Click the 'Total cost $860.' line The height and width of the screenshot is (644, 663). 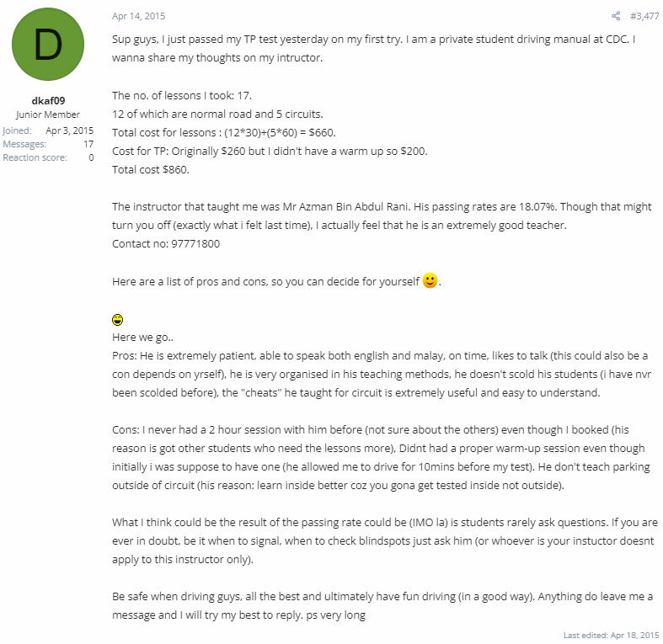click(151, 170)
